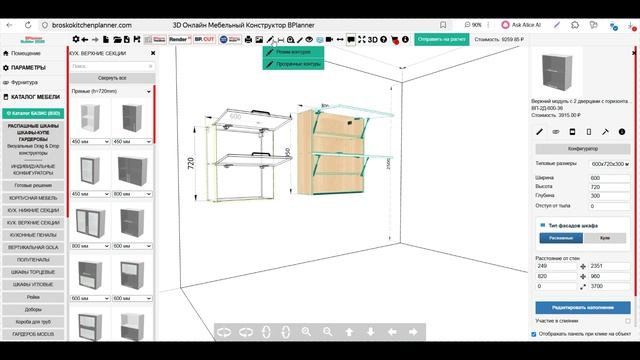Image resolution: width=640 pixels, height=360 pixels.
Task: Select the first green contour mode menu option
Action: pyautogui.click(x=293, y=52)
